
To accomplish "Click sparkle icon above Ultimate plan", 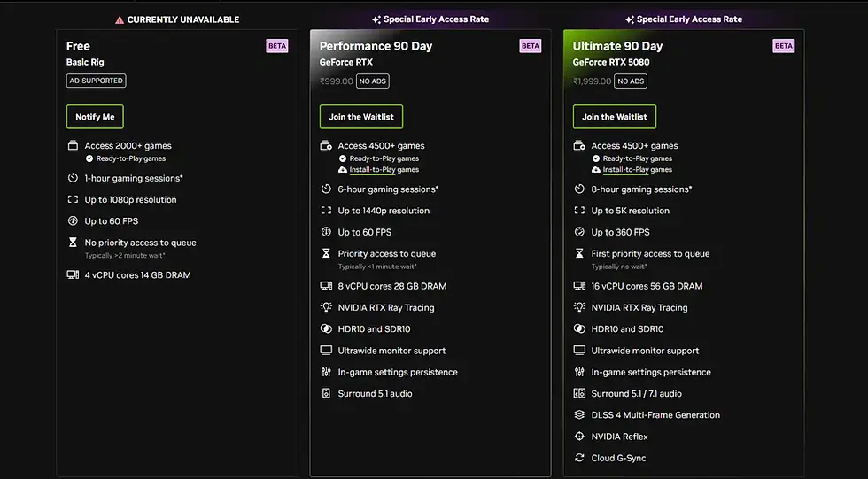I will 630,19.
